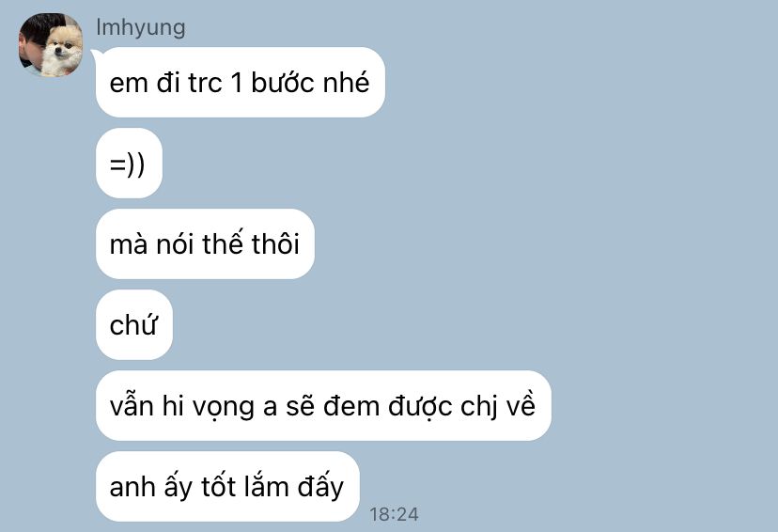Tap the 'anh ấy tốt lắm đấy' message
This screenshot has width=778, height=532.
[227, 486]
